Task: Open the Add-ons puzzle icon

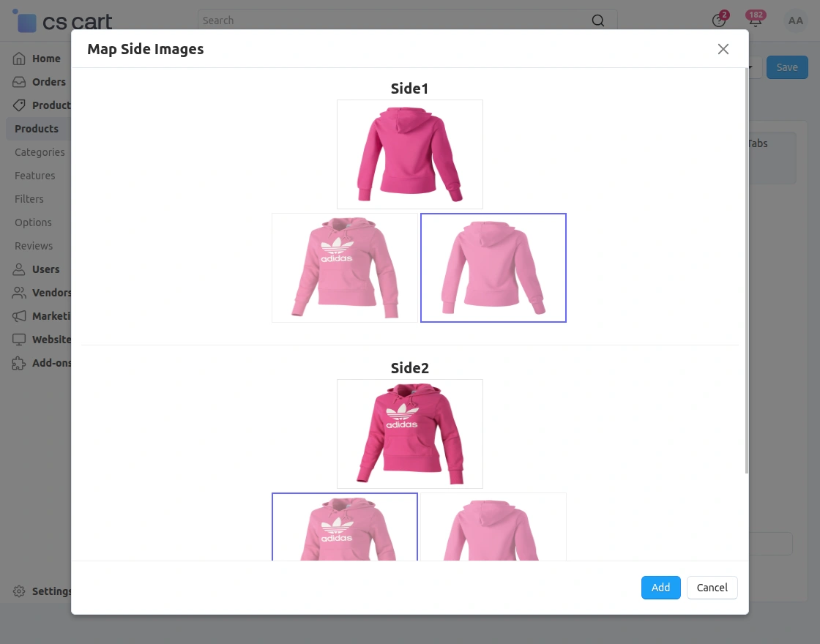Action: point(18,363)
